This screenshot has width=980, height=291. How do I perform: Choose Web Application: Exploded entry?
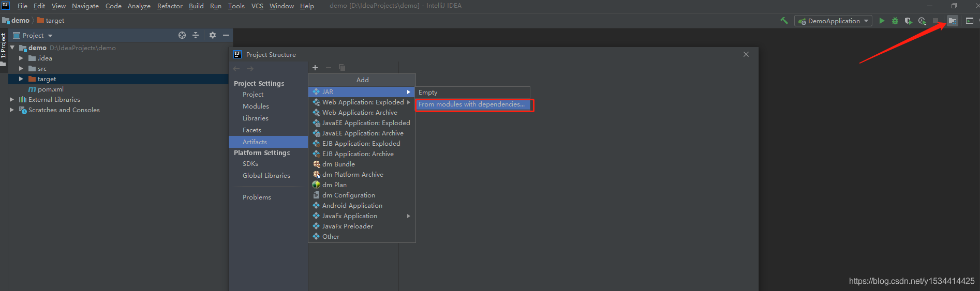click(362, 102)
